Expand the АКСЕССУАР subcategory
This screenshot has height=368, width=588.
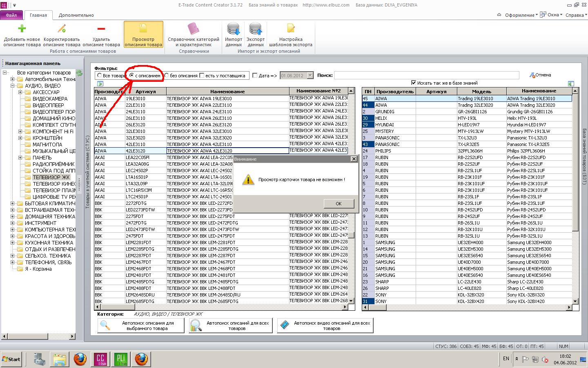coord(20,92)
